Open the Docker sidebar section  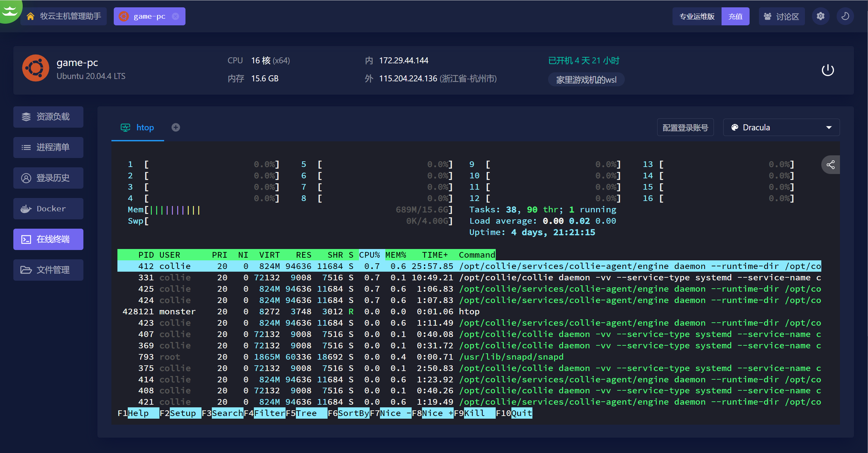pyautogui.click(x=48, y=208)
